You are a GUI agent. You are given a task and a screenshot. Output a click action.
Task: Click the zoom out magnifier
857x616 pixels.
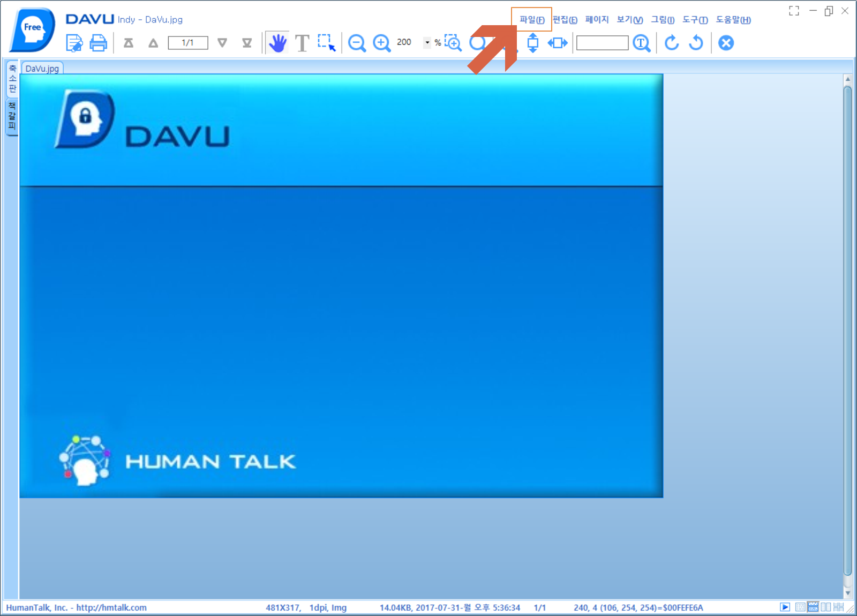[x=357, y=43]
